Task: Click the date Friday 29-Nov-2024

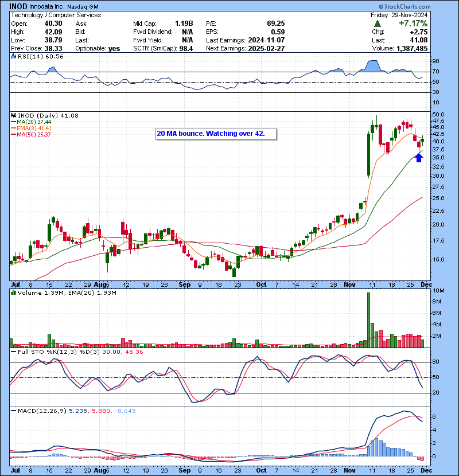Action: (x=399, y=15)
